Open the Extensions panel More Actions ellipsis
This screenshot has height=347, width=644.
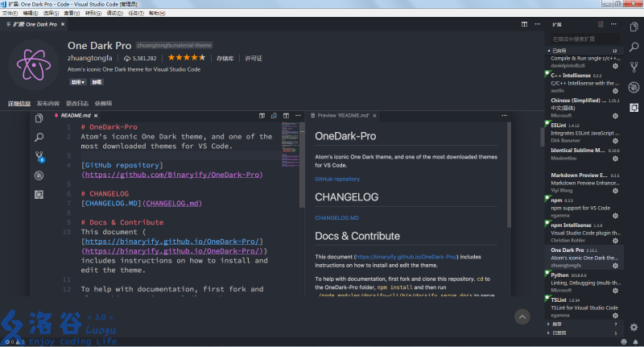click(613, 24)
